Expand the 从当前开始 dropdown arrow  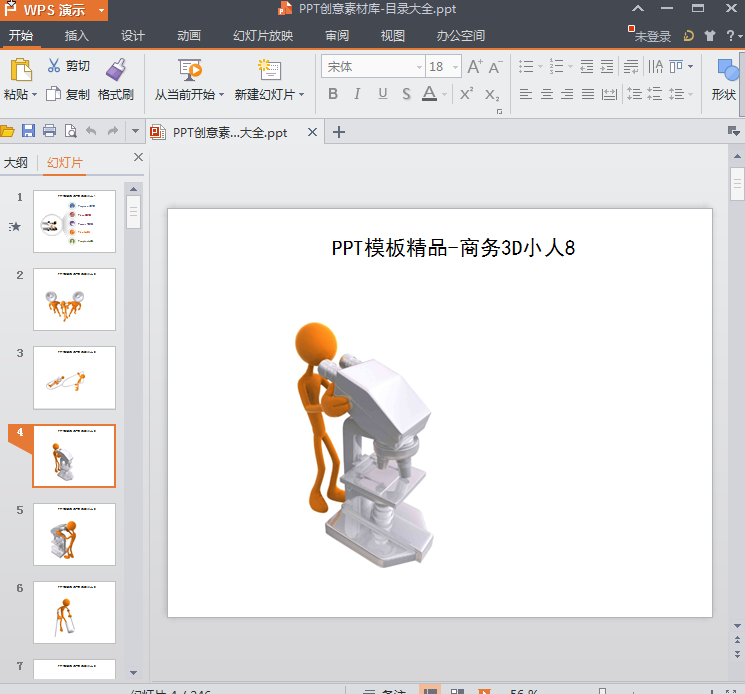[x=221, y=95]
